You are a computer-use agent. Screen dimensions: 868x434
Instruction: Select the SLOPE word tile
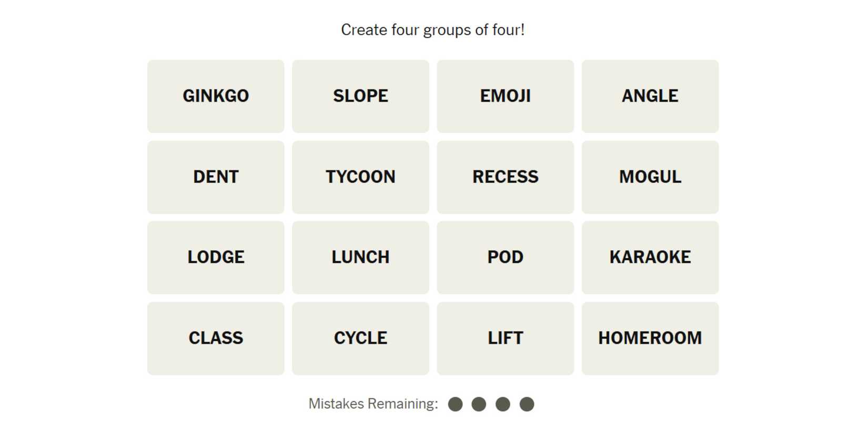pyautogui.click(x=360, y=96)
